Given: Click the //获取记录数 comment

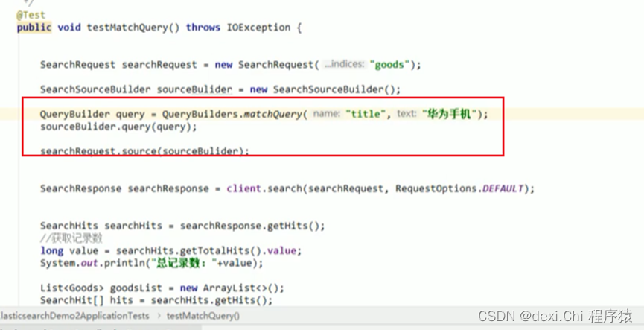Looking at the screenshot, I should pyautogui.click(x=71, y=238).
